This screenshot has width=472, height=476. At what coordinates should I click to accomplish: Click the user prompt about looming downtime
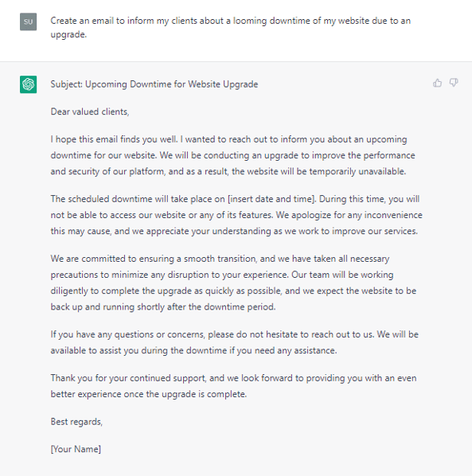pyautogui.click(x=230, y=27)
